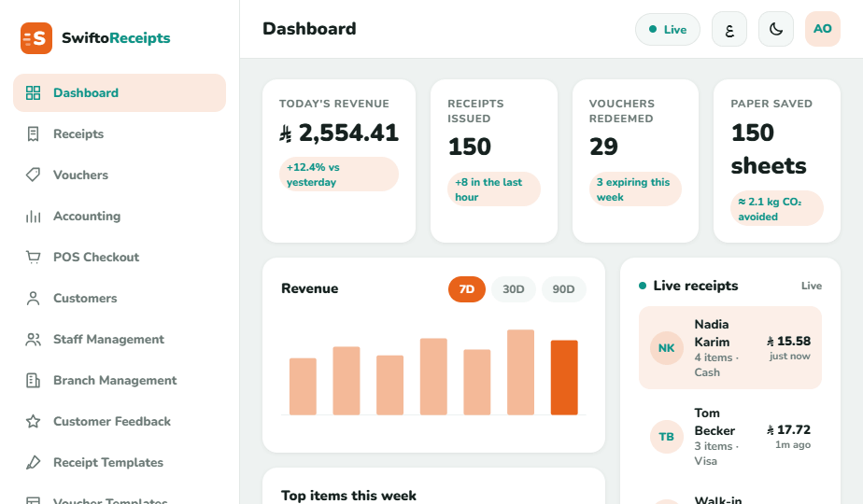Toggle dark mode with the moon icon
863x504 pixels.
coord(776,29)
